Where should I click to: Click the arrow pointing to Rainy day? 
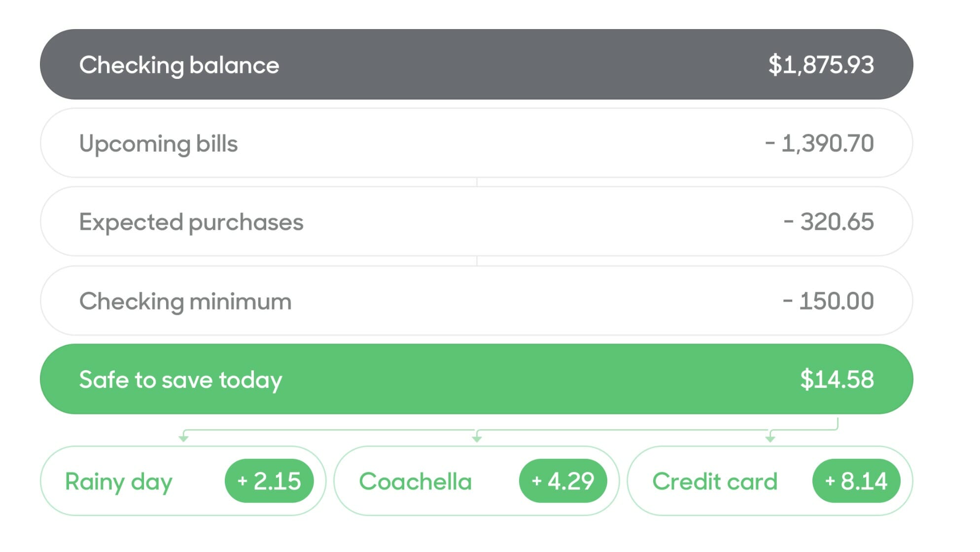[183, 437]
